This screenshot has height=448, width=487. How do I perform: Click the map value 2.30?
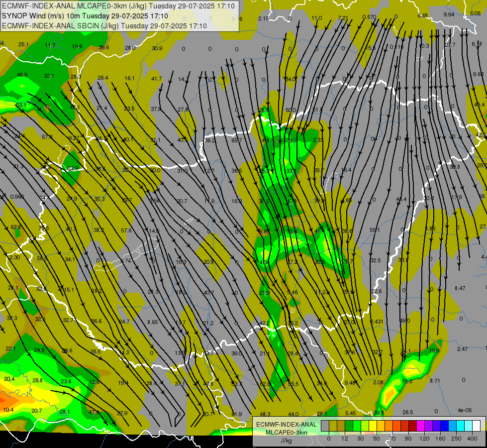[14, 257]
